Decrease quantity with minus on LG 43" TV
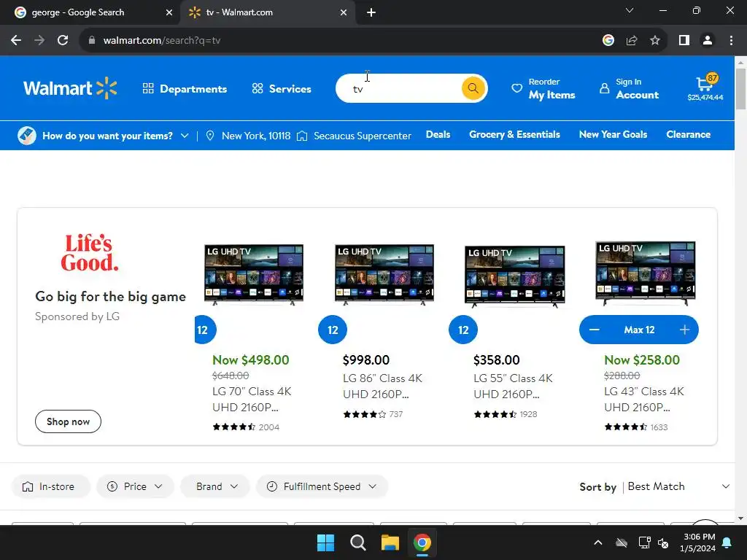 594,330
